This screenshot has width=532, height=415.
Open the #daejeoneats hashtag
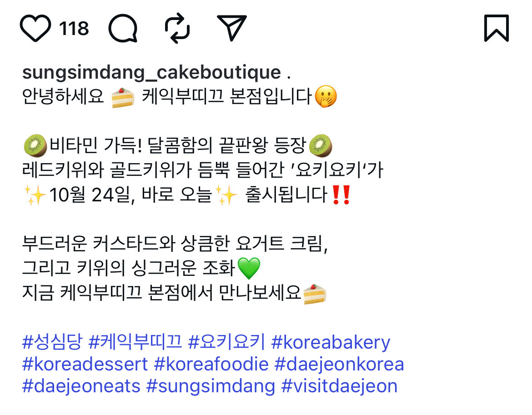[x=81, y=386]
